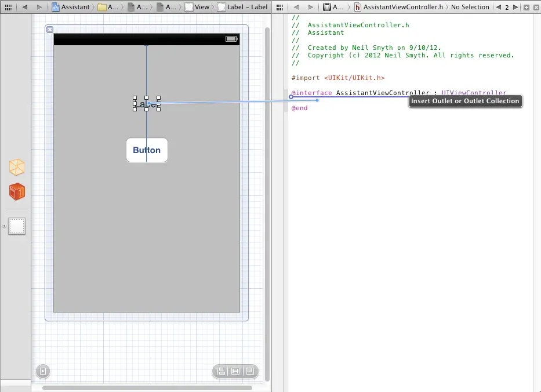The width and height of the screenshot is (541, 392).
Task: Open related files menu in the left editor
Action: click(8, 7)
